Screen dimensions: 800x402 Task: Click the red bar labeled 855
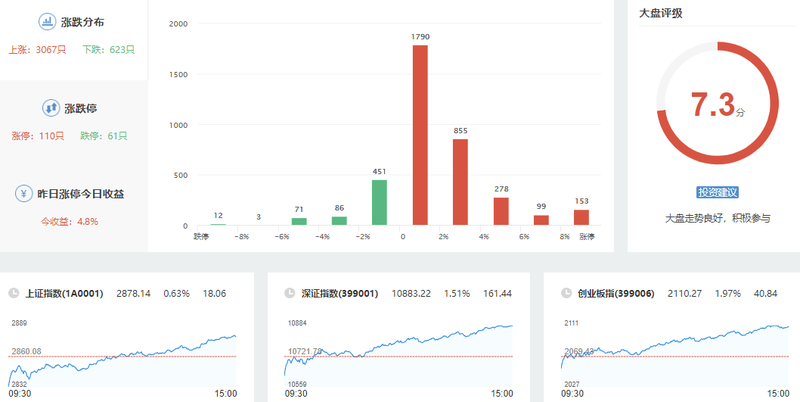pyautogui.click(x=460, y=182)
